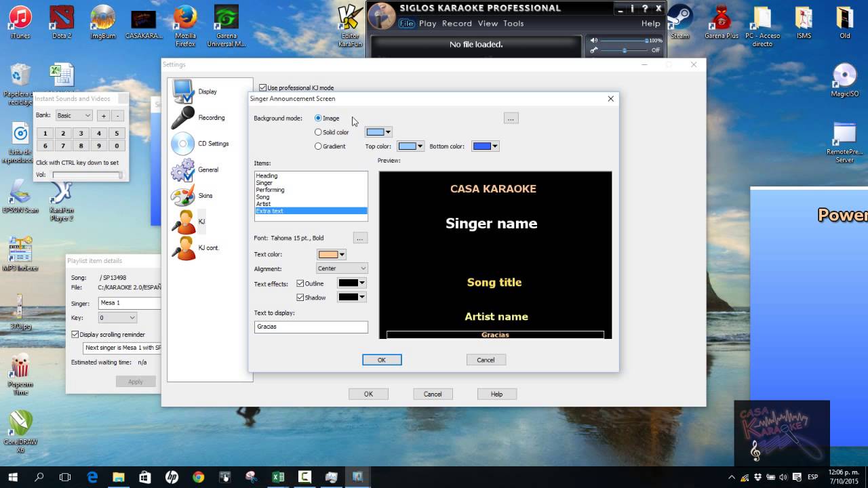Open the CD Settings category

click(199, 144)
